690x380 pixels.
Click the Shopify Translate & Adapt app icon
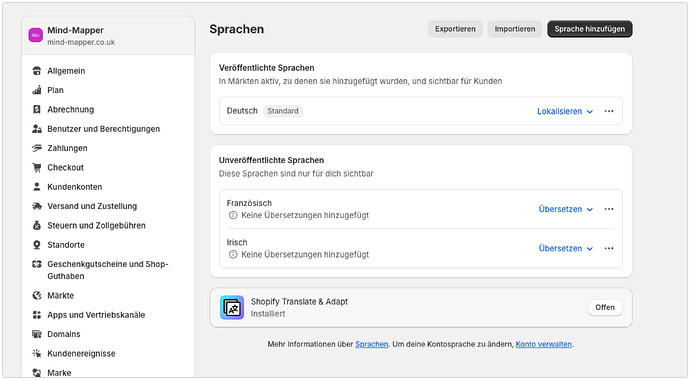click(232, 307)
